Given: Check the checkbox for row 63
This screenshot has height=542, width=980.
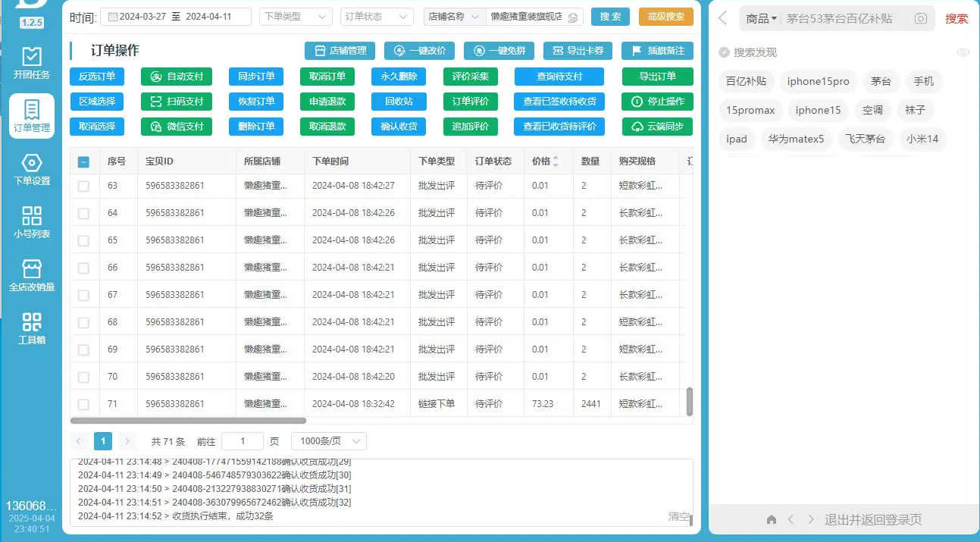Looking at the screenshot, I should [83, 186].
